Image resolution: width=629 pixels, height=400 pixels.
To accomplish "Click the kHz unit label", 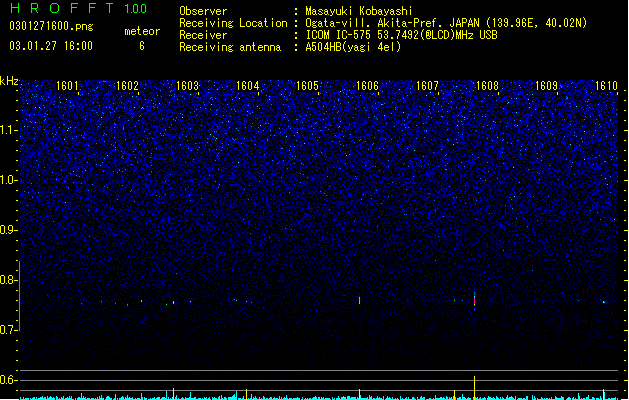I will point(9,81).
